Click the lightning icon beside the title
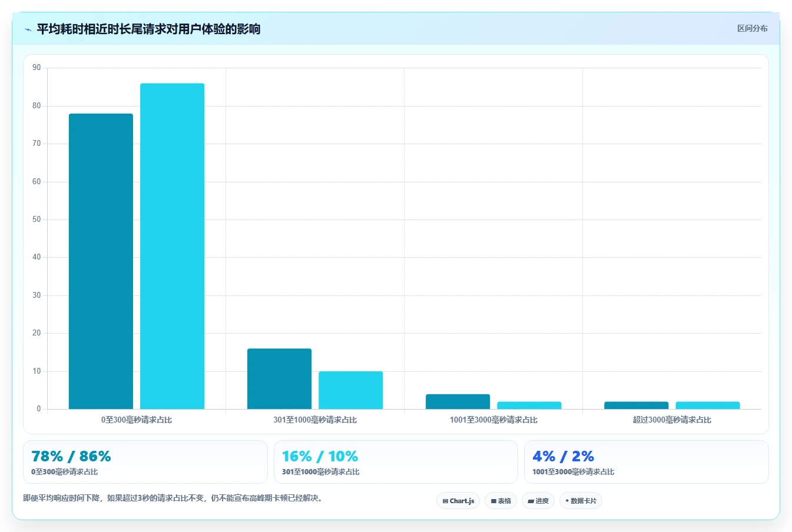 (x=28, y=29)
